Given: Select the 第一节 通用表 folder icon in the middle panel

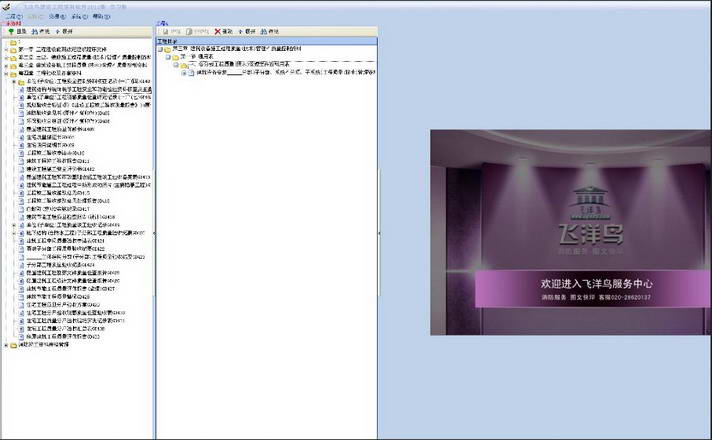Looking at the screenshot, I should [x=176, y=57].
